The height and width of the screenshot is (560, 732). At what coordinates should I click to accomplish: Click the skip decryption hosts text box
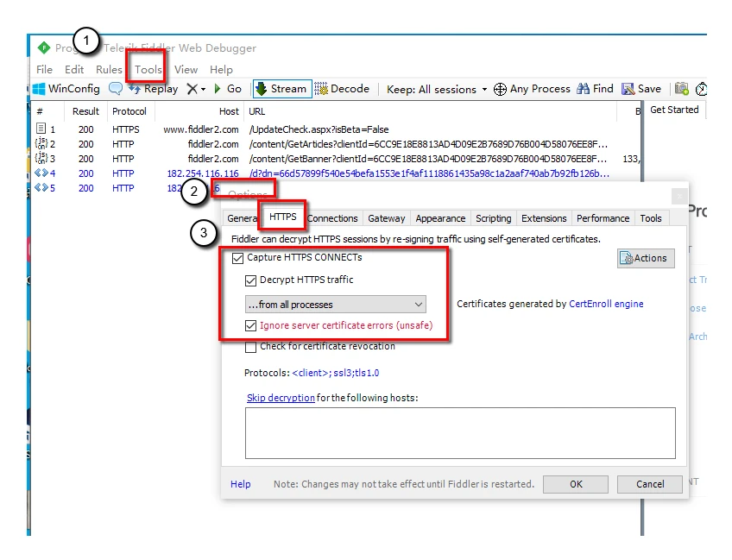(460, 433)
